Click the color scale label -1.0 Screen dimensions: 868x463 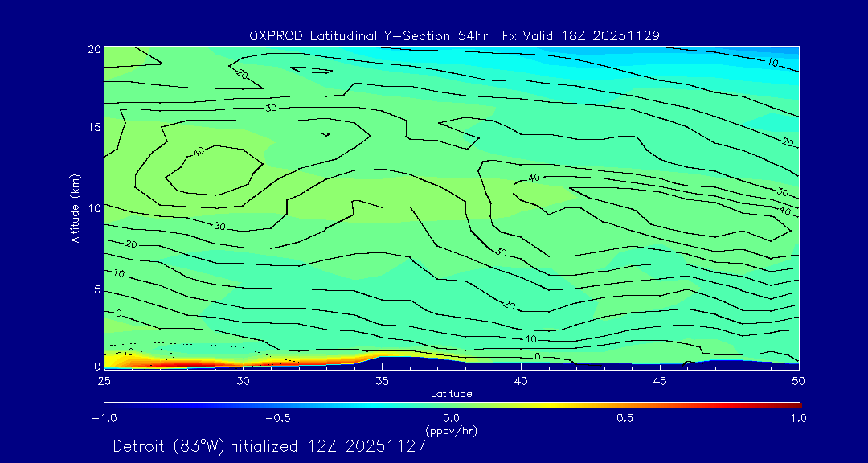104,418
